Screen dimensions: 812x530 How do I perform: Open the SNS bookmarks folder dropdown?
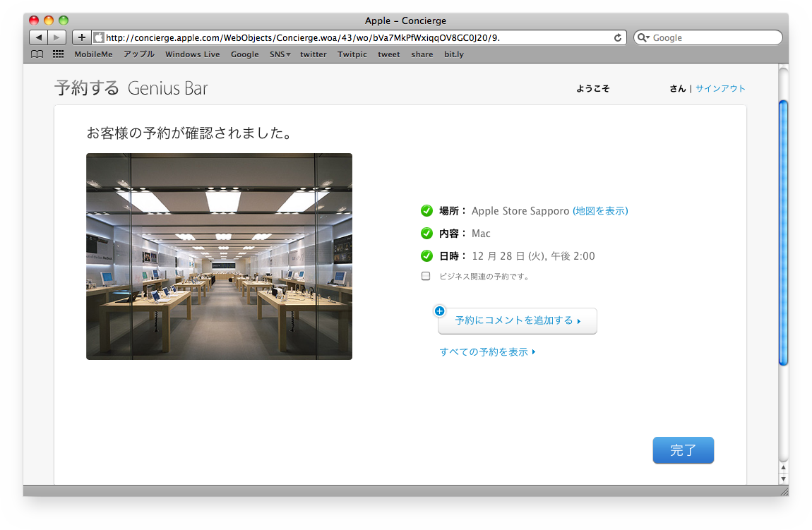280,54
